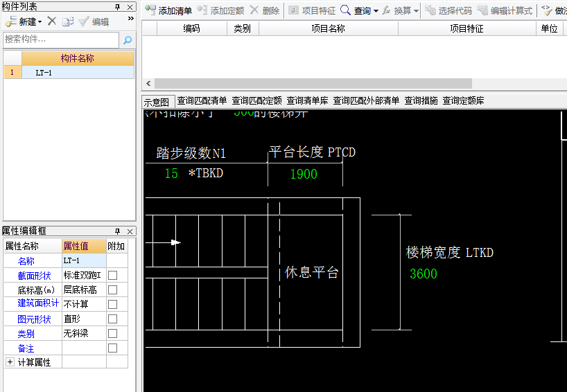Click the 查询 magnifier button
This screenshot has width=567, height=392.
(x=356, y=10)
